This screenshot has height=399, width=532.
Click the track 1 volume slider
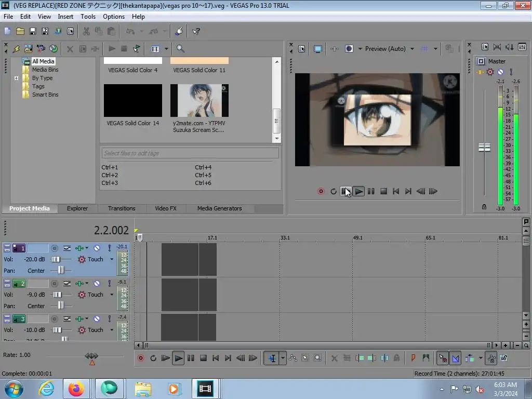[x=56, y=259]
